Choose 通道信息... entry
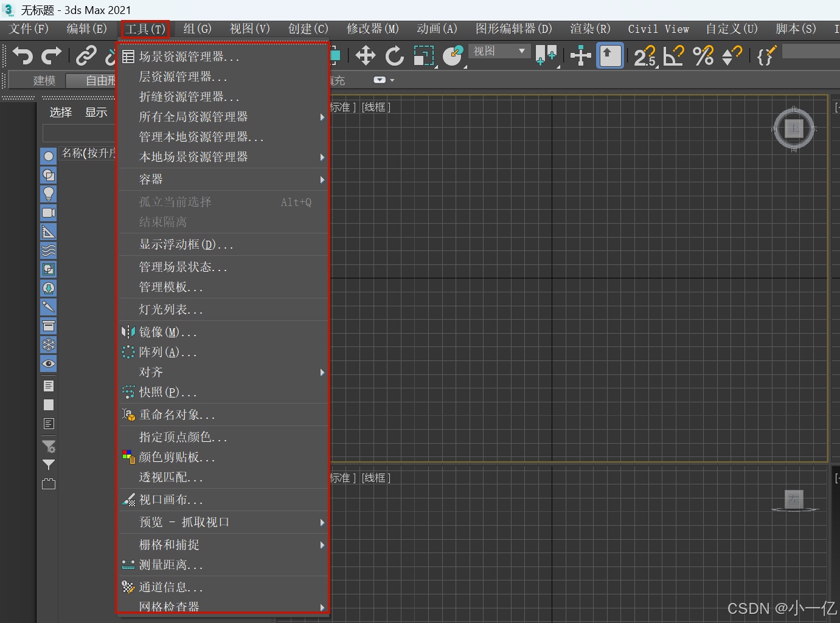Viewport: 840px width, 623px height. 223,587
